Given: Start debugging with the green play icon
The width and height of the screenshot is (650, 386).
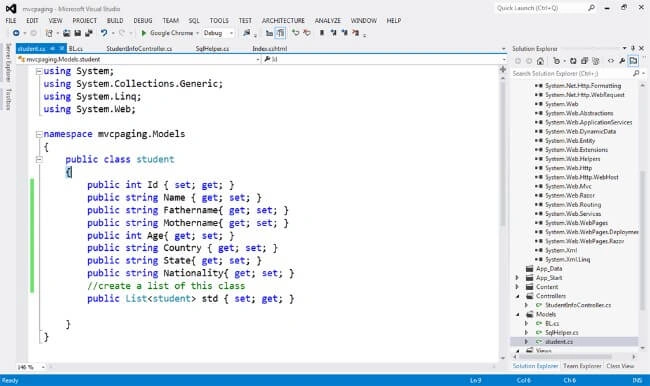Looking at the screenshot, I should (x=143, y=33).
